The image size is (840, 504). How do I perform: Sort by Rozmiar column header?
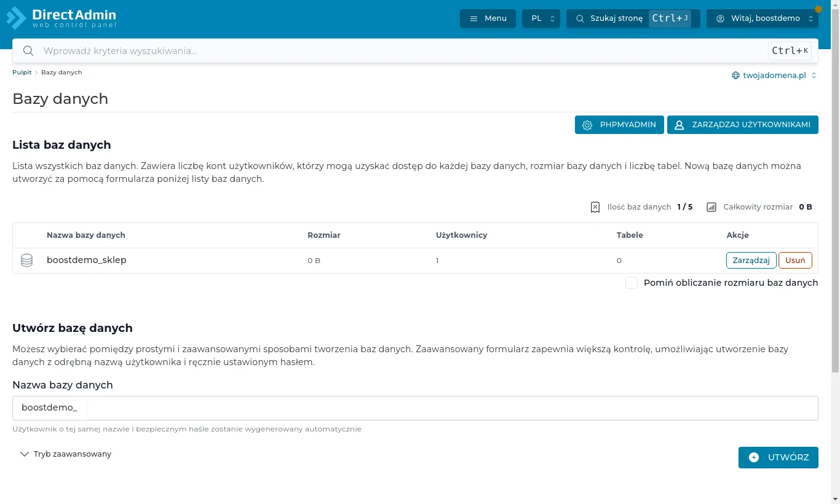tap(324, 235)
